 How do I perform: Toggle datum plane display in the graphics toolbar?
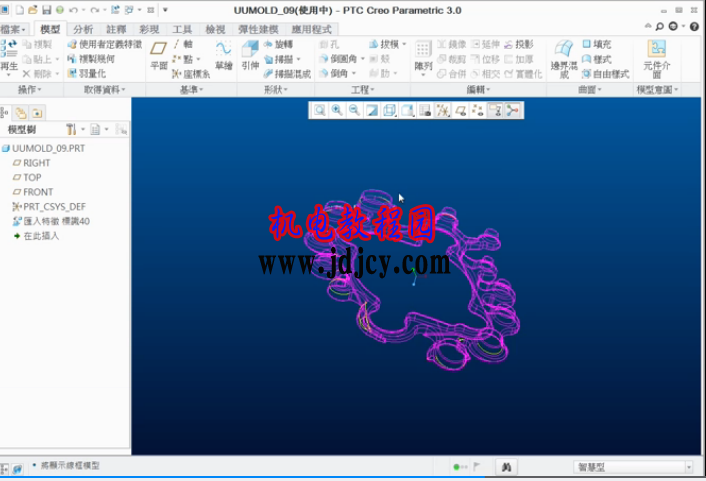pos(460,110)
